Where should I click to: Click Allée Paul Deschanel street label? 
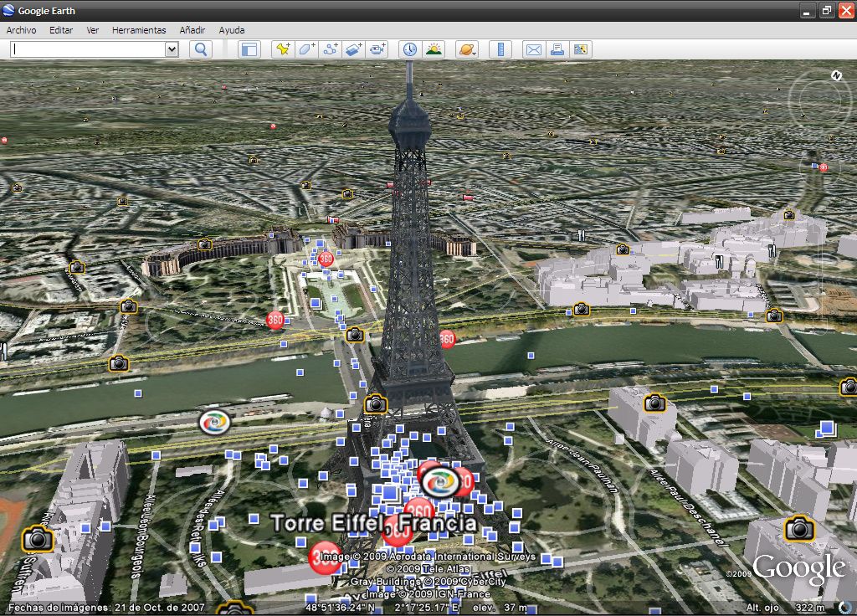click(688, 506)
